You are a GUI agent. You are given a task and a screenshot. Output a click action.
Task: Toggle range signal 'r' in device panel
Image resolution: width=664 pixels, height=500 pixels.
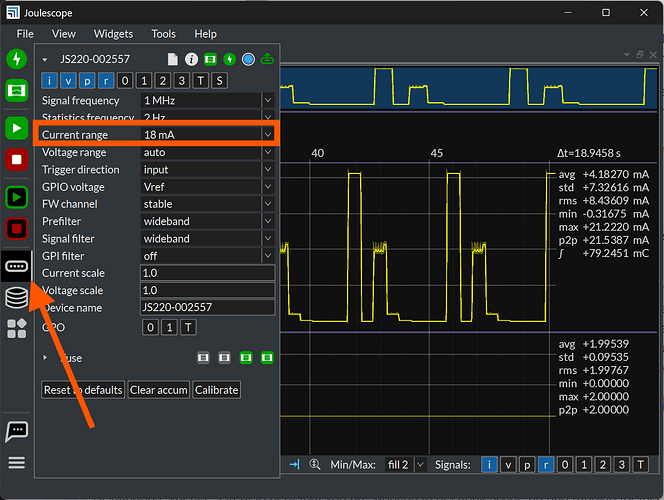pos(106,80)
